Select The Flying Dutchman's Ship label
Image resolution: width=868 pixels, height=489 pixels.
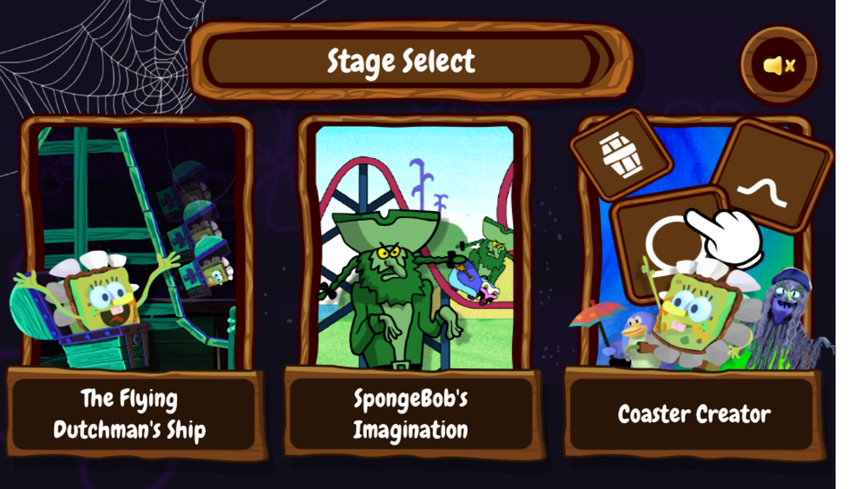[x=129, y=413]
